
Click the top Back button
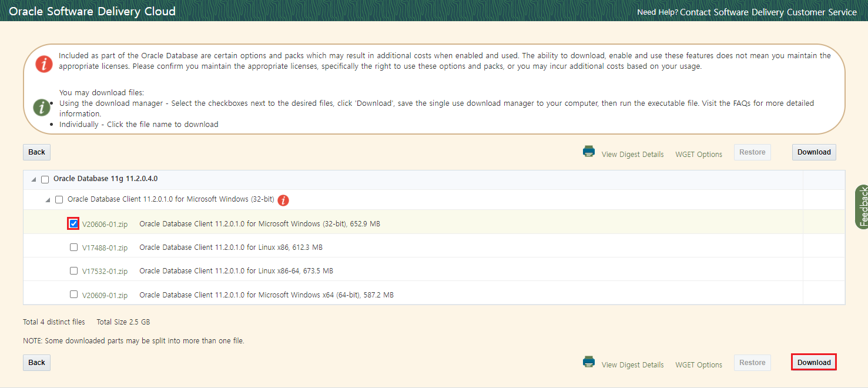(x=36, y=152)
